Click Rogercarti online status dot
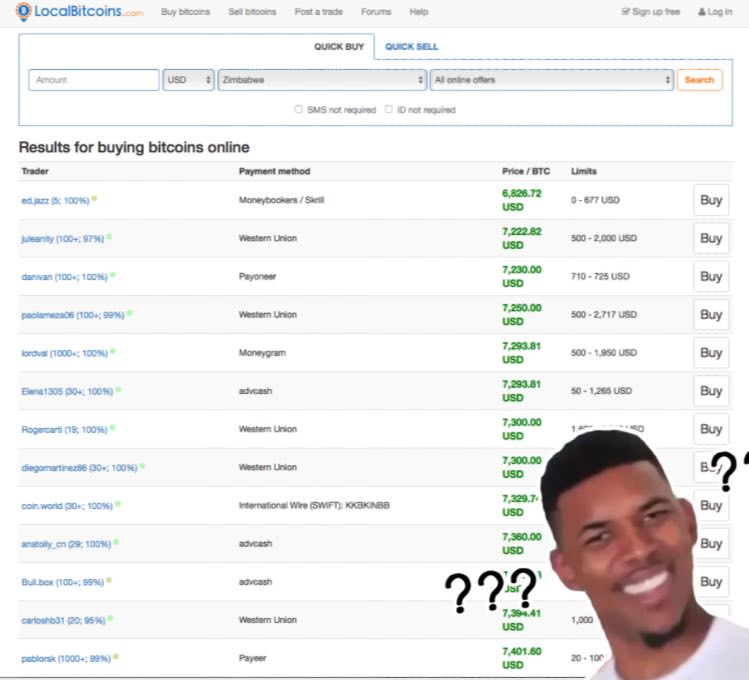 point(112,428)
